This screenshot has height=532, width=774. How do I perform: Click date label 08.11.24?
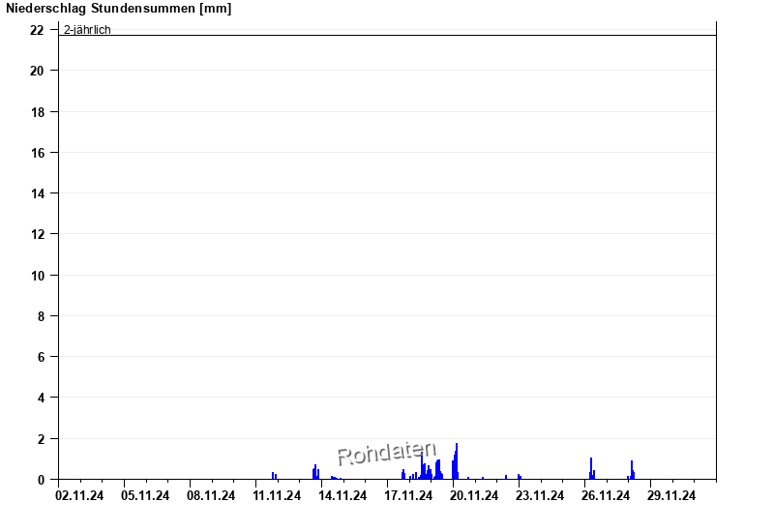[x=211, y=495]
